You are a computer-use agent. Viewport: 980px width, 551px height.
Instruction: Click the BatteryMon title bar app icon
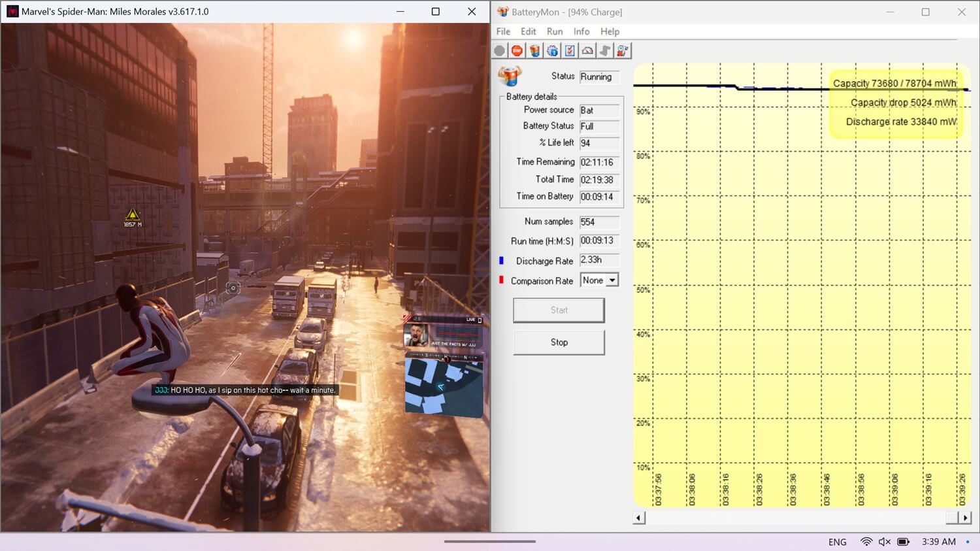[x=502, y=12]
